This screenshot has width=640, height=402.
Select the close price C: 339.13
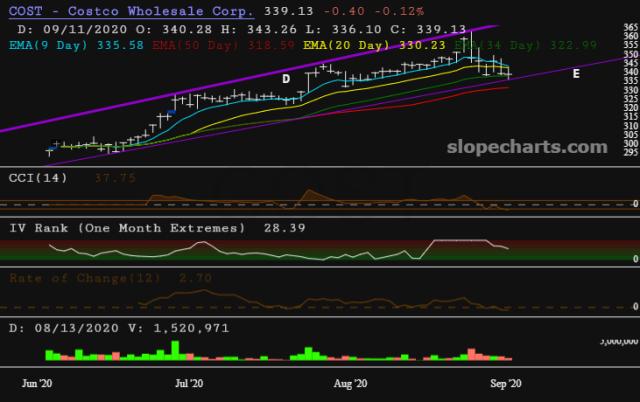pyautogui.click(x=429, y=29)
